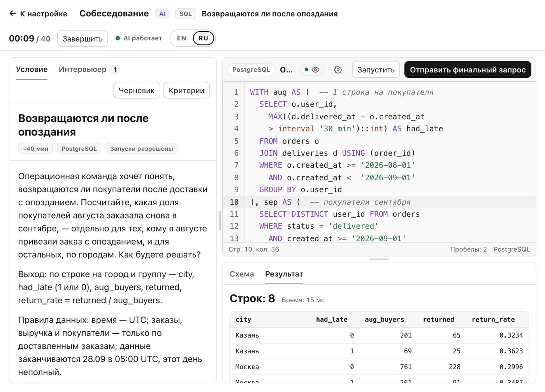Click 'Строк: 8' result count
Viewport: 545px width, 392px height.
[252, 299]
